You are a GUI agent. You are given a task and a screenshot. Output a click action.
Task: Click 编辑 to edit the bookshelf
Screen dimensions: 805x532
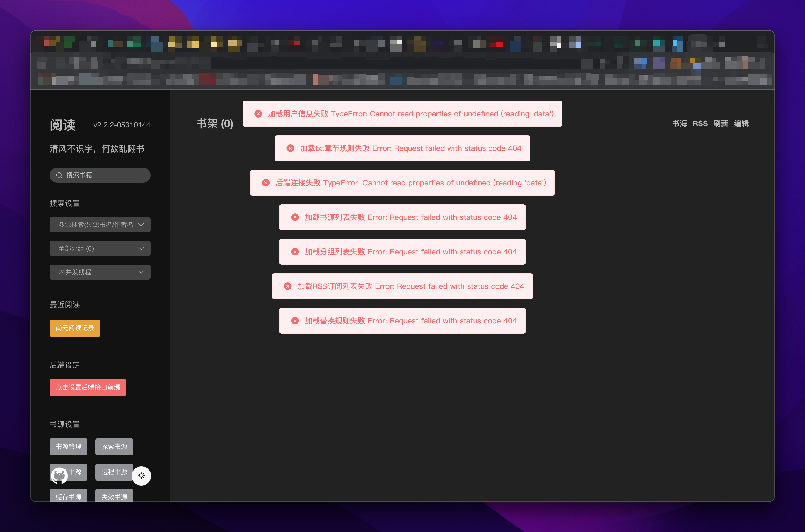coord(741,123)
